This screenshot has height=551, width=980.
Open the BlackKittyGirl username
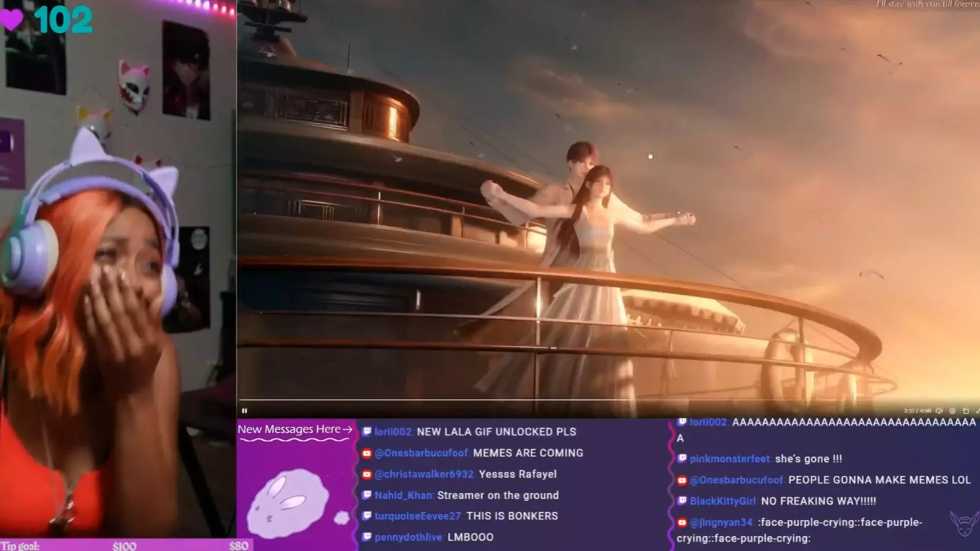(723, 501)
